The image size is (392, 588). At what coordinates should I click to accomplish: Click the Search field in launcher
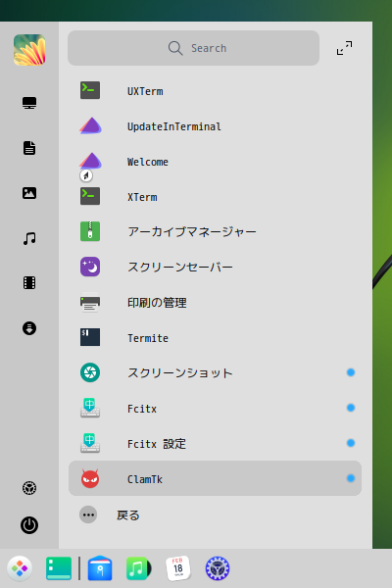coord(194,48)
